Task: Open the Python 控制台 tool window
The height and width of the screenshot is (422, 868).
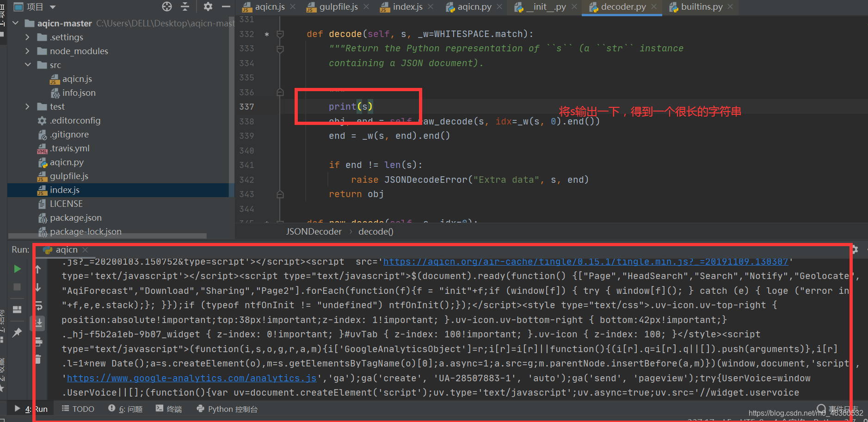Action: click(227, 409)
